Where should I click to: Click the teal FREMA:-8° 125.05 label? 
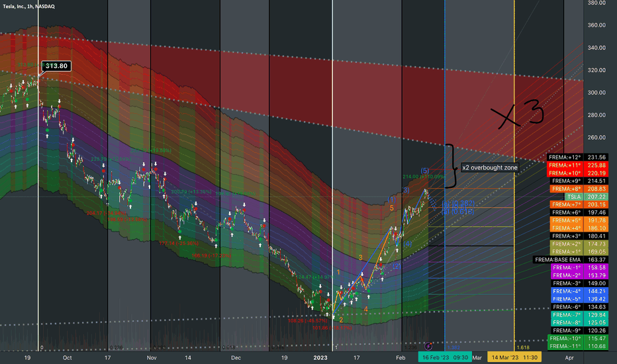click(579, 323)
